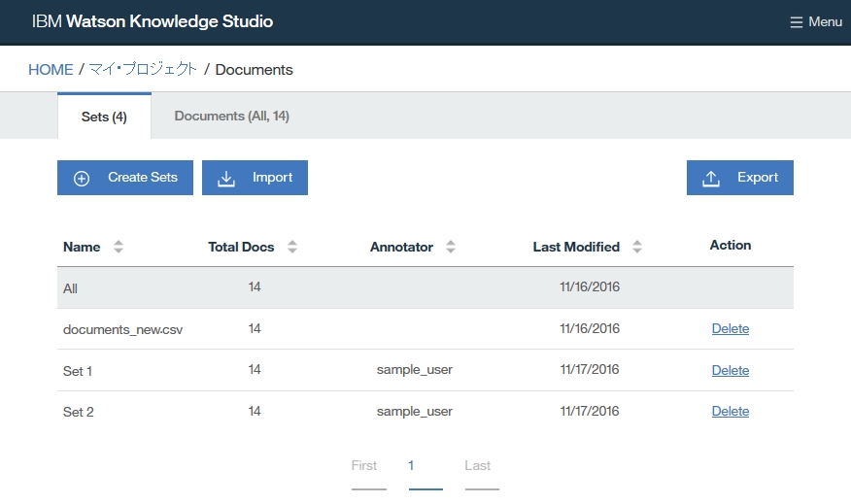Select the Sets (4) tab

coord(104,117)
